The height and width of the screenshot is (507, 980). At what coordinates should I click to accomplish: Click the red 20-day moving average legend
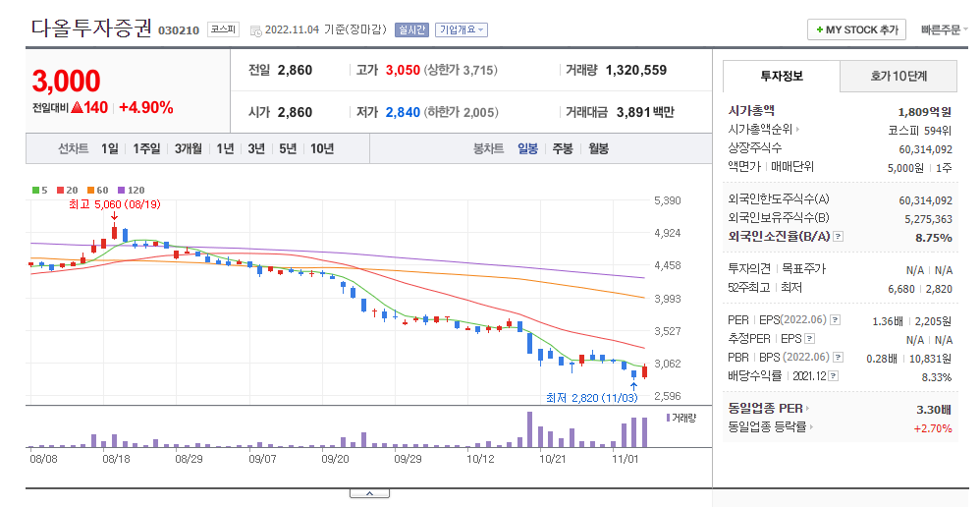pos(68,190)
